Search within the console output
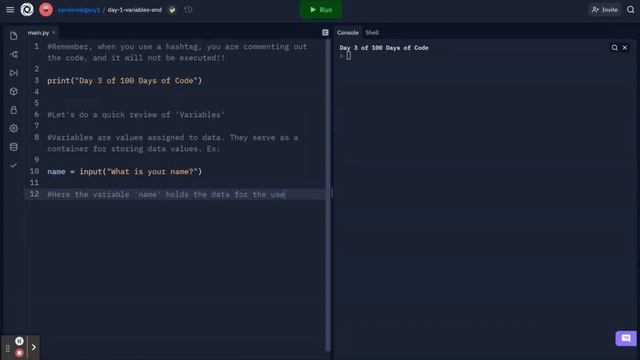This screenshot has height=360, width=640. coord(614,48)
